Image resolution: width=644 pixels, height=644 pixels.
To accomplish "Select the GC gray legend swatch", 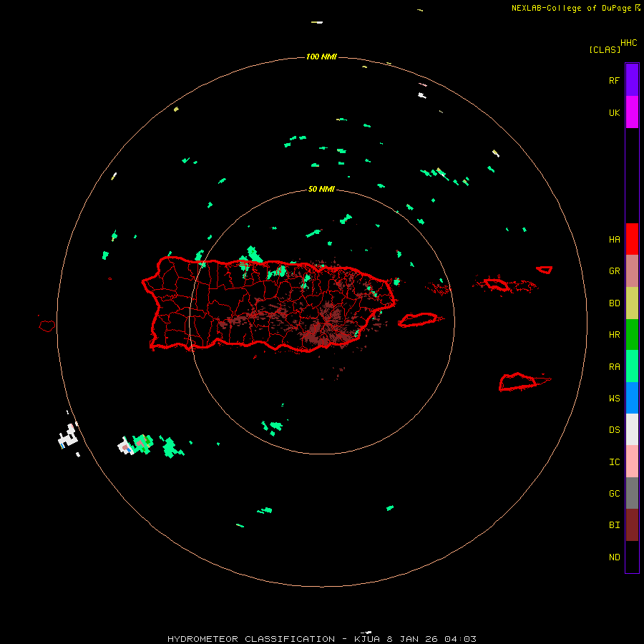I will (632, 493).
